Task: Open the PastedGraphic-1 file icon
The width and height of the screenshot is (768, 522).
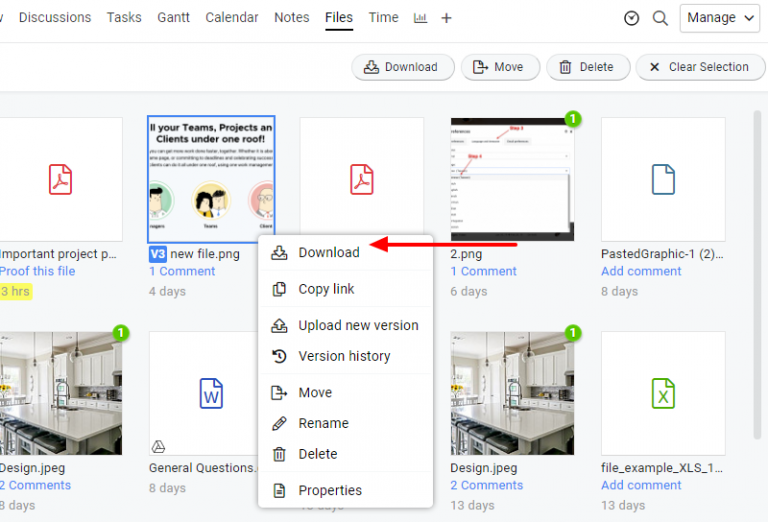Action: click(662, 179)
